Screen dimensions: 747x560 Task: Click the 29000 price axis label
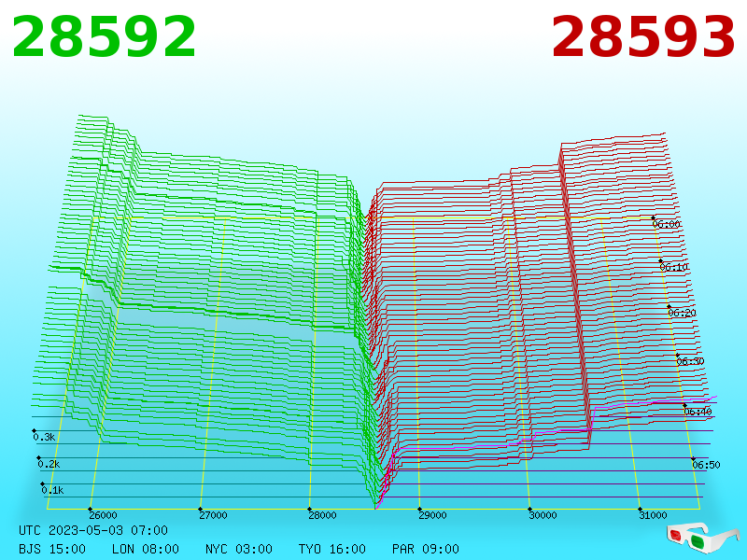(432, 515)
